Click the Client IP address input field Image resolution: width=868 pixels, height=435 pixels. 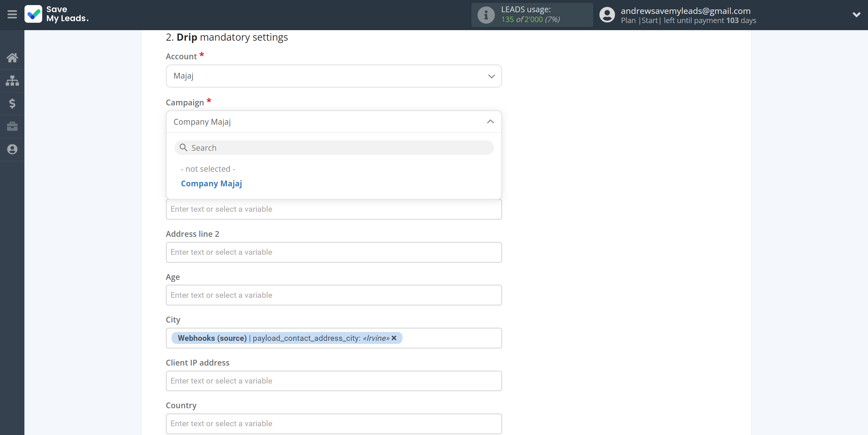tap(334, 381)
